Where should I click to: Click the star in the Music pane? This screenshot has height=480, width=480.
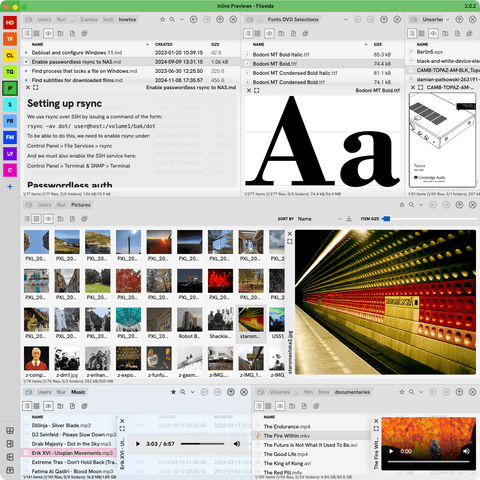173,392
